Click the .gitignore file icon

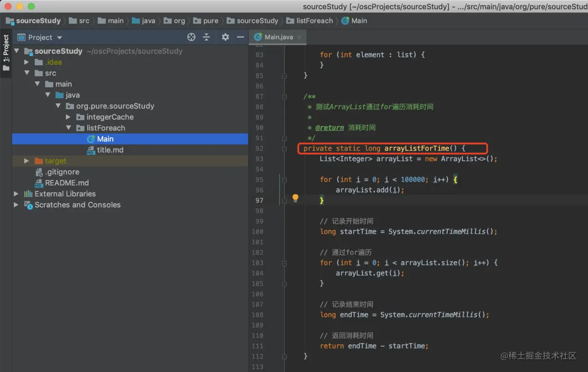pos(39,172)
